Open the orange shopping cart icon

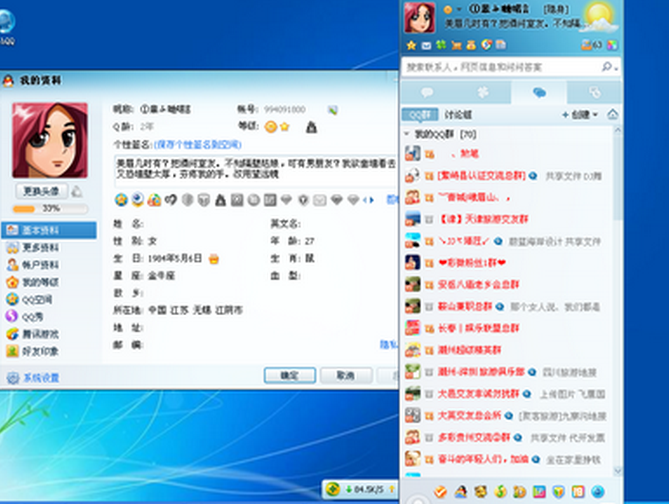457,45
